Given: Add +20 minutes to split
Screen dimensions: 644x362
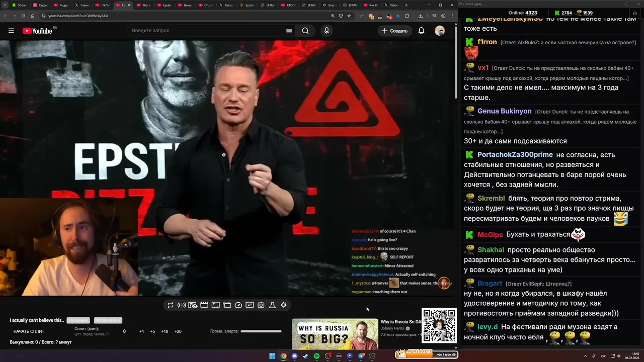Looking at the screenshot, I should pyautogui.click(x=178, y=331).
